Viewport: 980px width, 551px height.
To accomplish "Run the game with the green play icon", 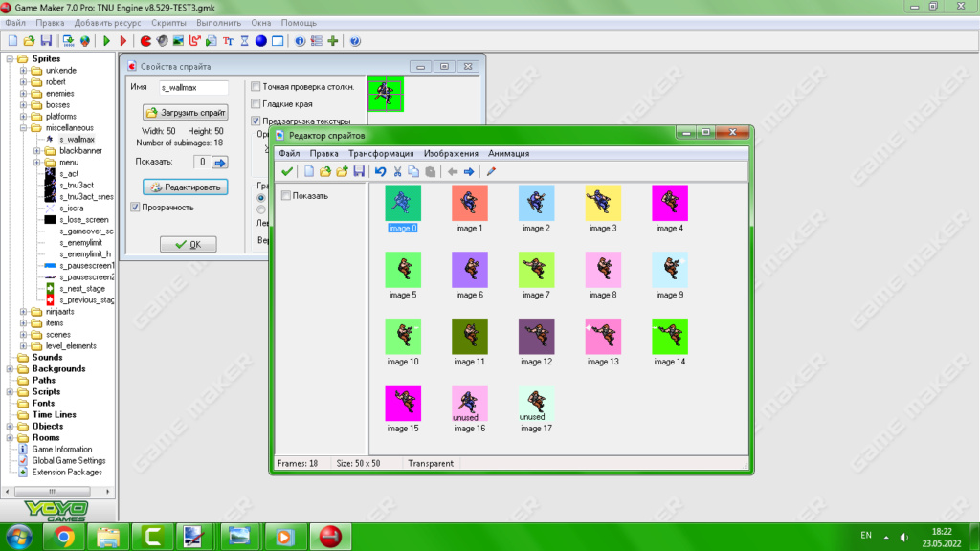I will point(107,41).
